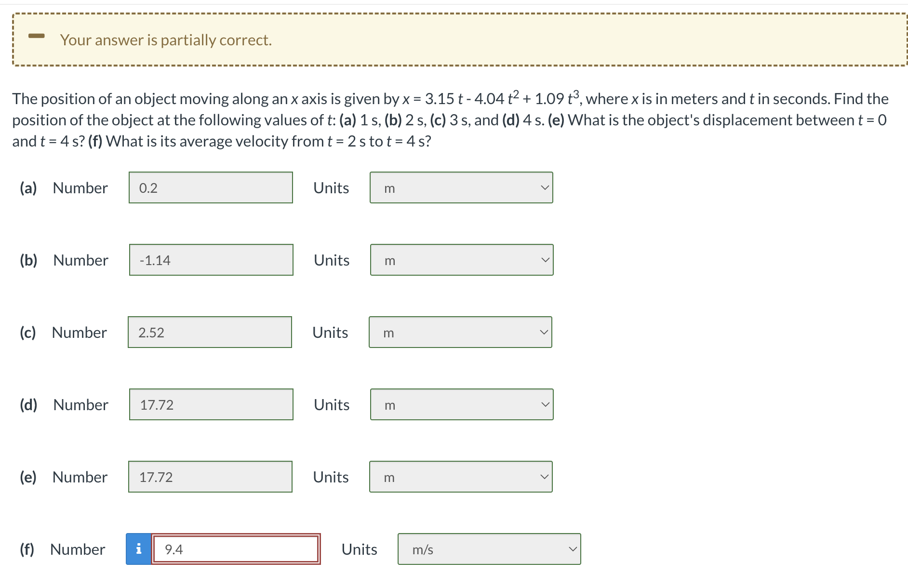Open the m/s units dropdown for part (f)
Screen dimensions: 908x588
489,549
